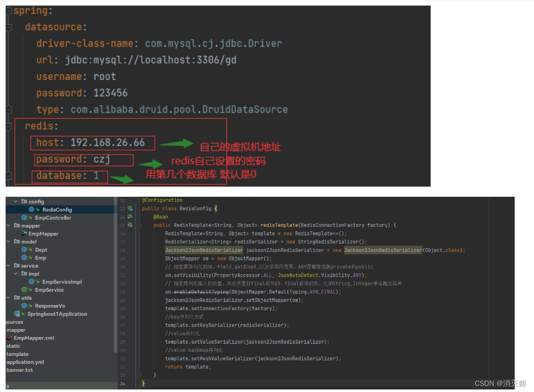Collapse the impl folder
This screenshot has height=392, width=534.
coord(15,273)
